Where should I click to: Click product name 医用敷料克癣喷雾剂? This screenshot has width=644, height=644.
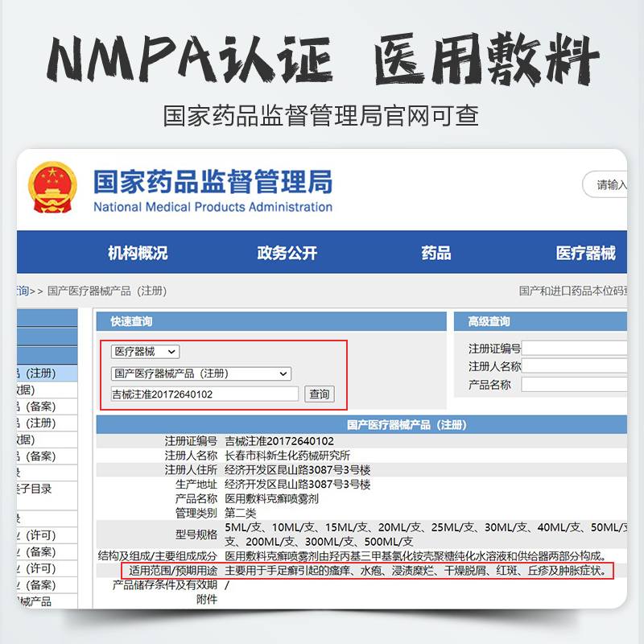coord(271,498)
